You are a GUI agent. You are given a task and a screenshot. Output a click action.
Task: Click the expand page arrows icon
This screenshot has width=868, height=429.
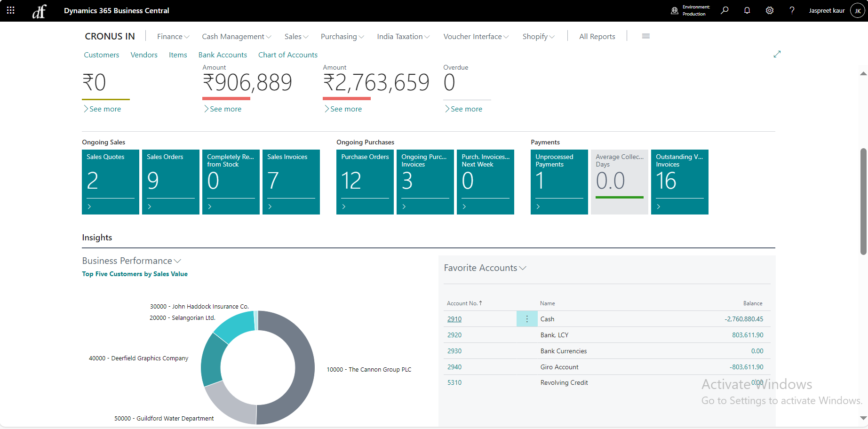pos(777,54)
